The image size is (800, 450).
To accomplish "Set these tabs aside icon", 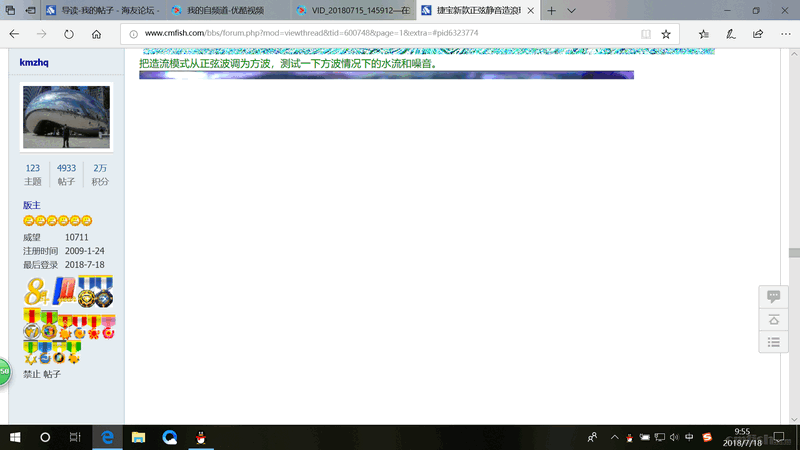I will 31,10.
